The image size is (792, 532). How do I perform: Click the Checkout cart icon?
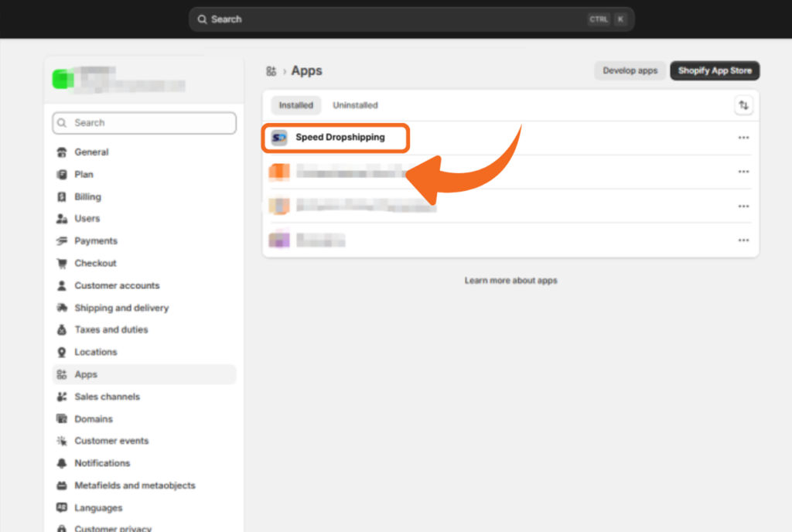62,264
